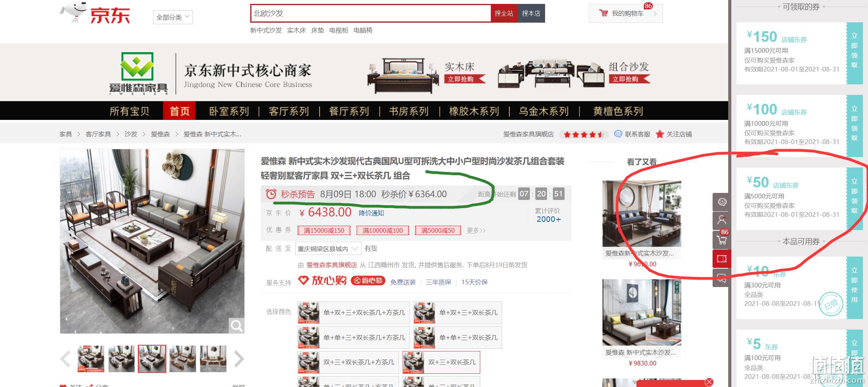868x387 pixels.
Task: Click the 关注店铺 follow store star
Action: pyautogui.click(x=660, y=134)
